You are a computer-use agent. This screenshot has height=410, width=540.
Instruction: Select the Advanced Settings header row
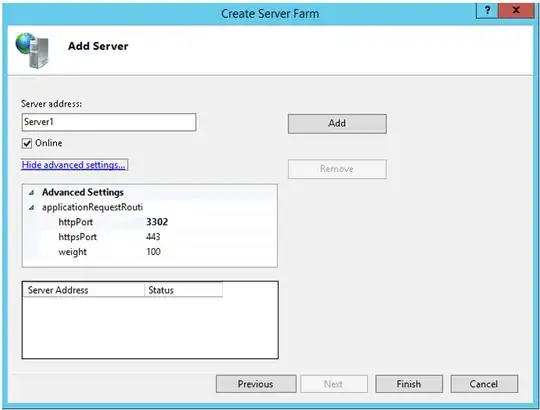click(x=150, y=192)
